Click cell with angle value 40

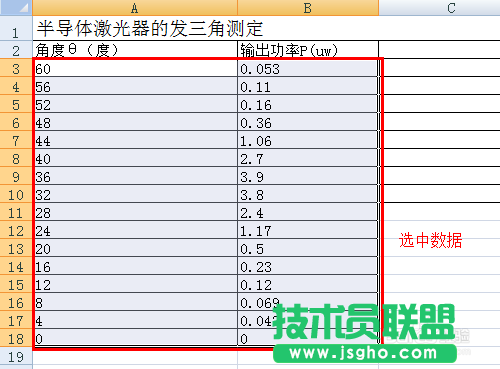point(135,158)
